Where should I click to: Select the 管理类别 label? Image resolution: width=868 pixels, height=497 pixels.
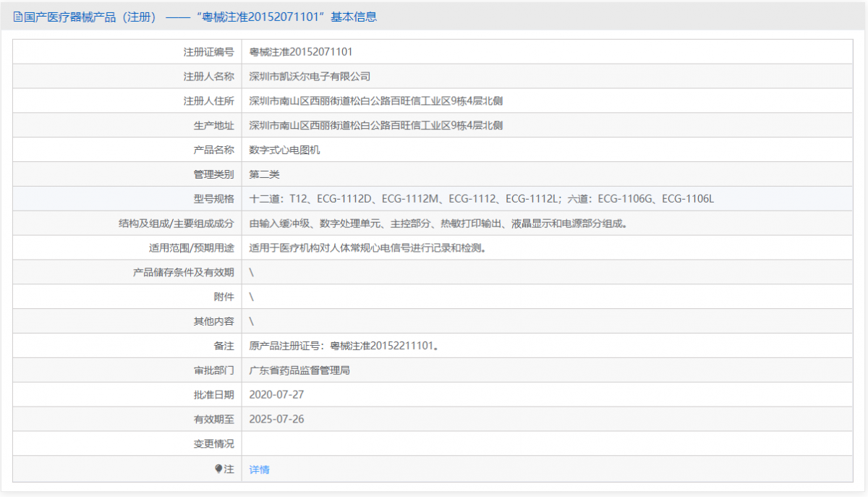(214, 174)
